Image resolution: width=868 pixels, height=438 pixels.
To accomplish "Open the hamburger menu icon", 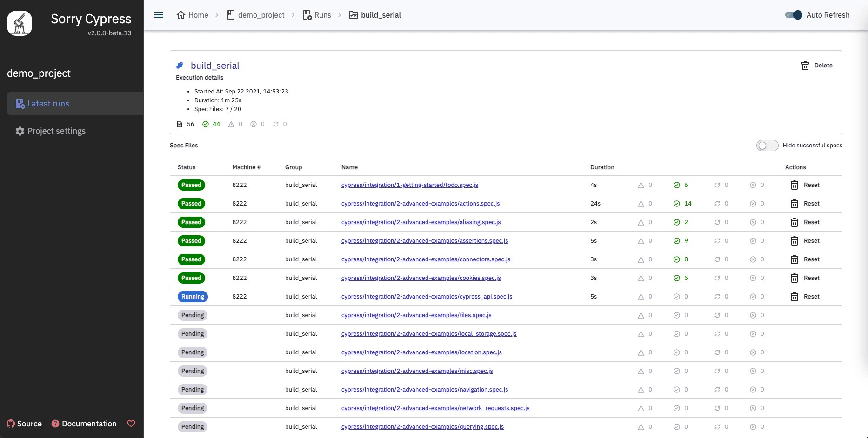I will tap(159, 15).
